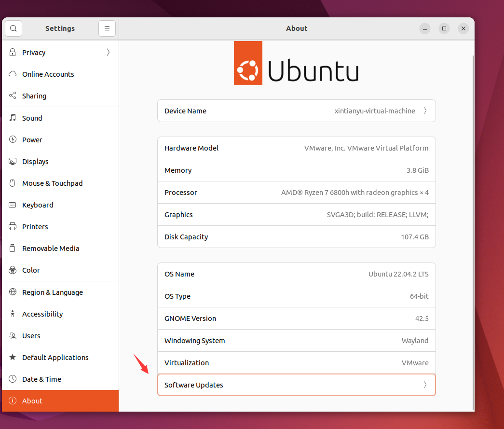This screenshot has width=504, height=429.
Task: Open Default Applications panel label
Action: [x=55, y=357]
